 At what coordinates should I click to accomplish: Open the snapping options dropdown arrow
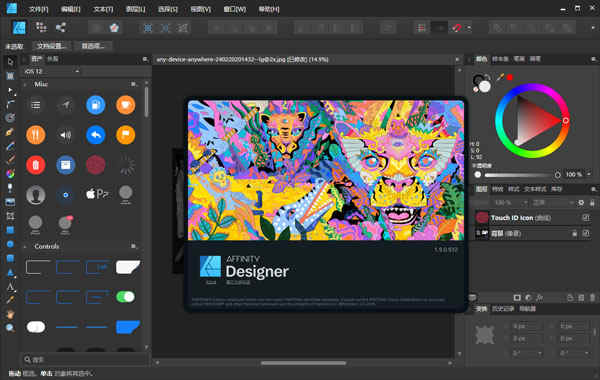coord(469,28)
